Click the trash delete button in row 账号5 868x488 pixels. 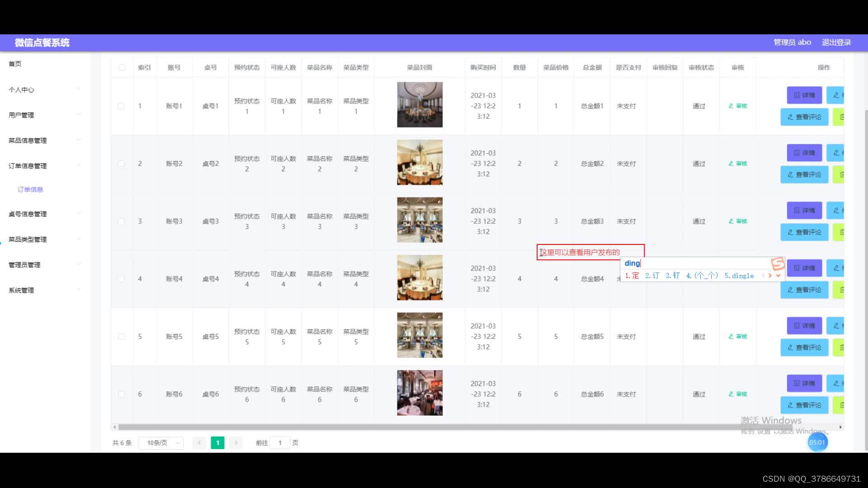839,347
